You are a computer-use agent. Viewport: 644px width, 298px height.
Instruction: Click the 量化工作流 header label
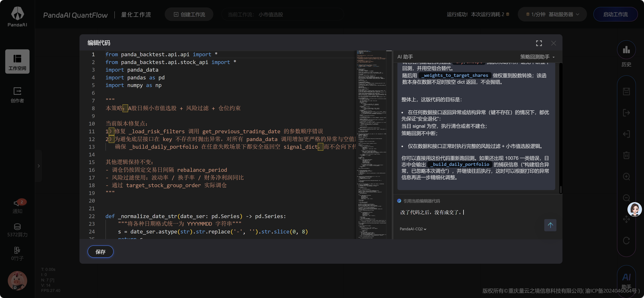click(x=136, y=15)
